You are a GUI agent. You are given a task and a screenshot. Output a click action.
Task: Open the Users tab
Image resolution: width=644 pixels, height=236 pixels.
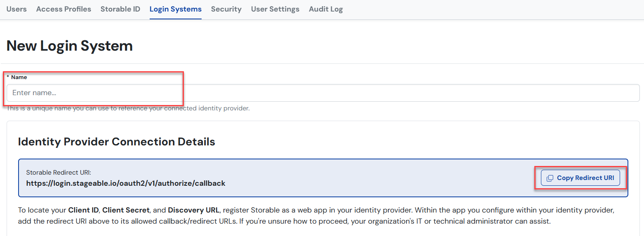pos(16,9)
